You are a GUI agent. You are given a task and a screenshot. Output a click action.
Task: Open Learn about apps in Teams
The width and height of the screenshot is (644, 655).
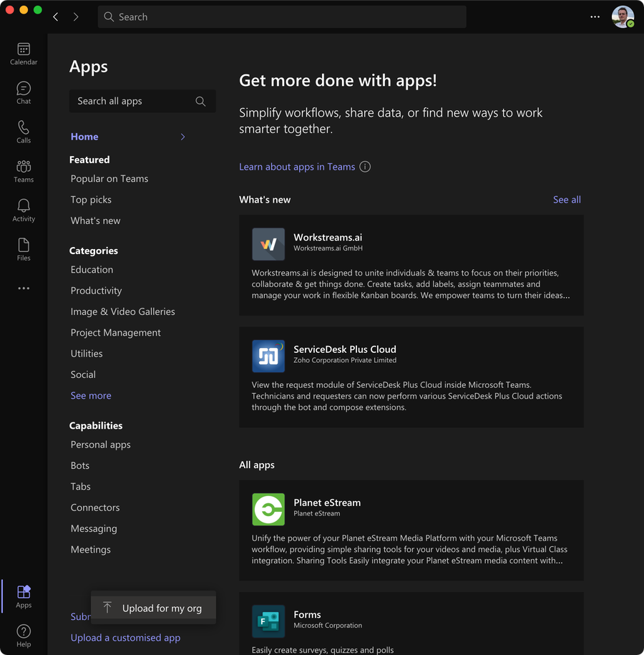pos(296,166)
